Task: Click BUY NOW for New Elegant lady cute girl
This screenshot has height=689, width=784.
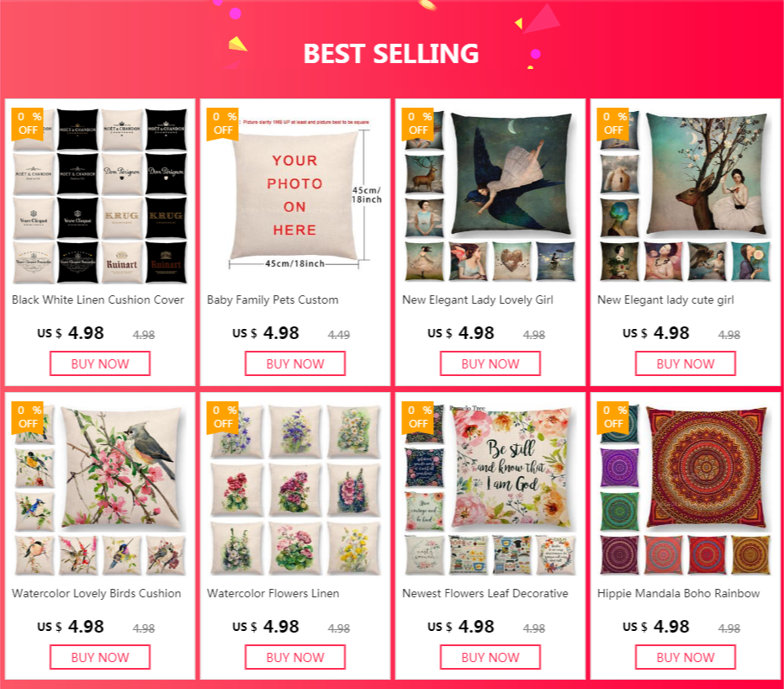Action: [686, 363]
